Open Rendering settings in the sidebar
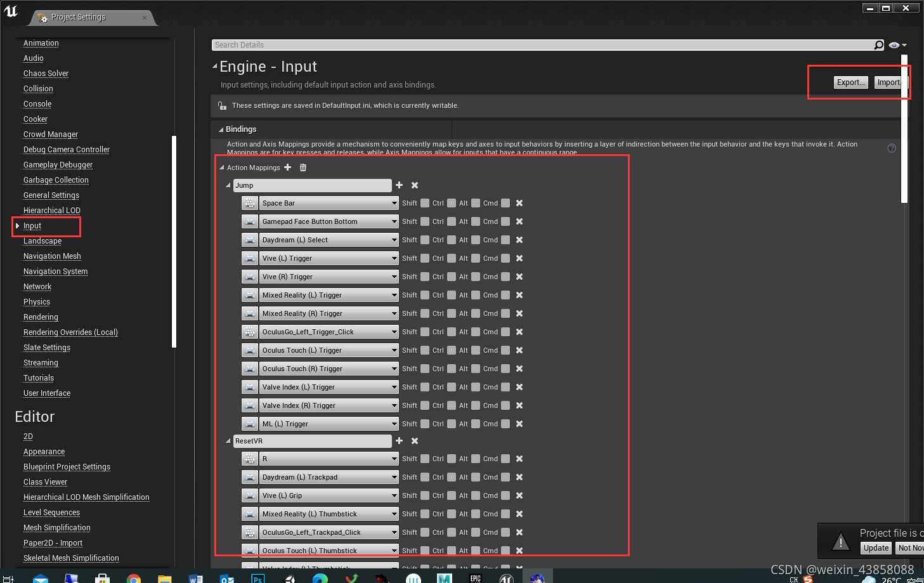The image size is (924, 583). [x=41, y=317]
